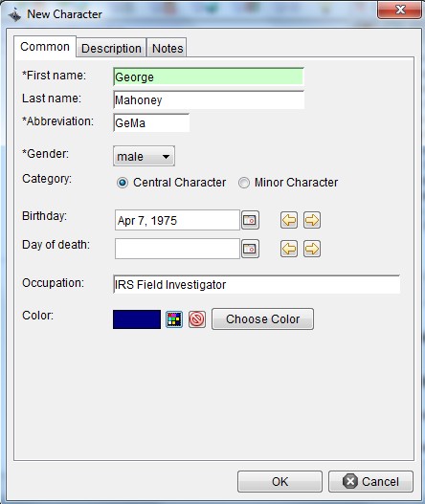The height and width of the screenshot is (504, 425).
Task: Clear the color with the red no-sign icon
Action: pyautogui.click(x=197, y=319)
